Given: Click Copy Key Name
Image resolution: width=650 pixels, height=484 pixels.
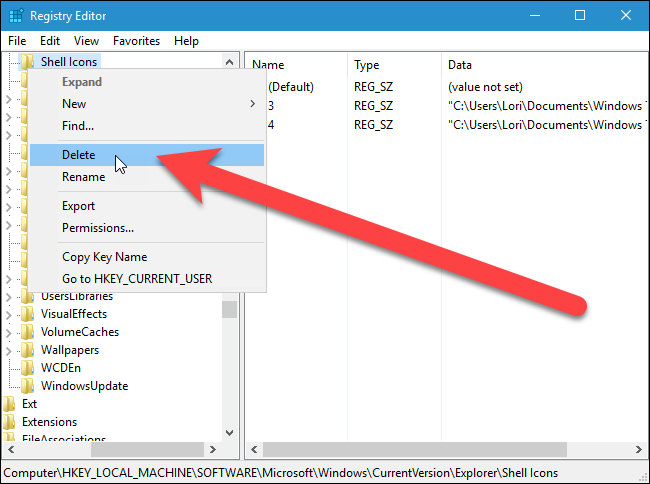Looking at the screenshot, I should click(147, 257).
